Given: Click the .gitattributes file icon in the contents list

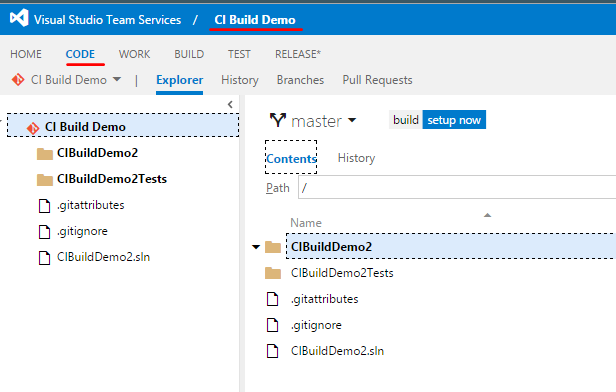Looking at the screenshot, I should pyautogui.click(x=273, y=299).
